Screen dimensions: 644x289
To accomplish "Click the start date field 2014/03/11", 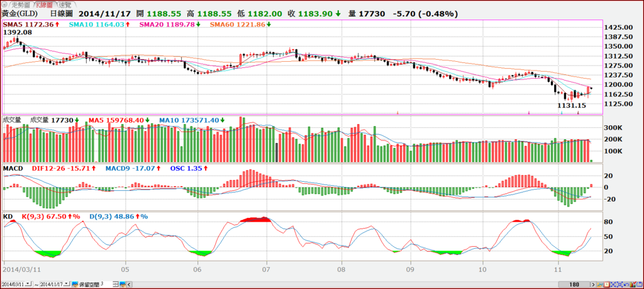I will pos(13,284).
